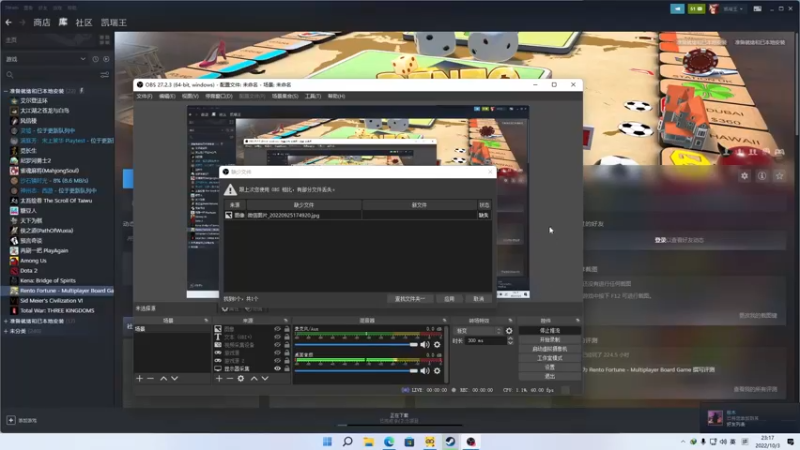
Task: Open 麦克风/Aux audio settings gear
Action: [x=437, y=345]
